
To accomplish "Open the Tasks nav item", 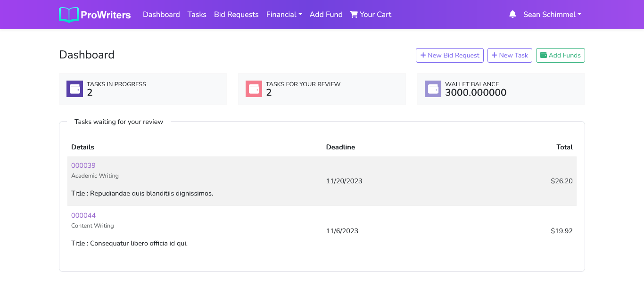I will coord(197,15).
